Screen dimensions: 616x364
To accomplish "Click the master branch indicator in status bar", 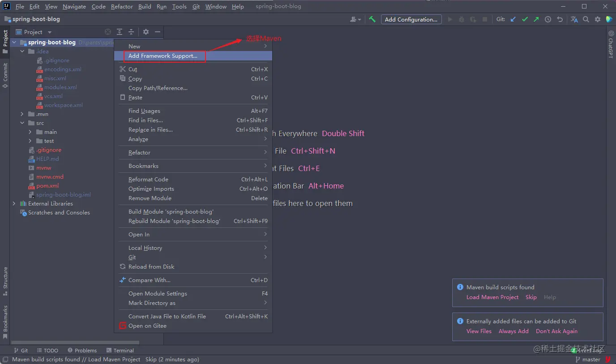I will point(588,359).
